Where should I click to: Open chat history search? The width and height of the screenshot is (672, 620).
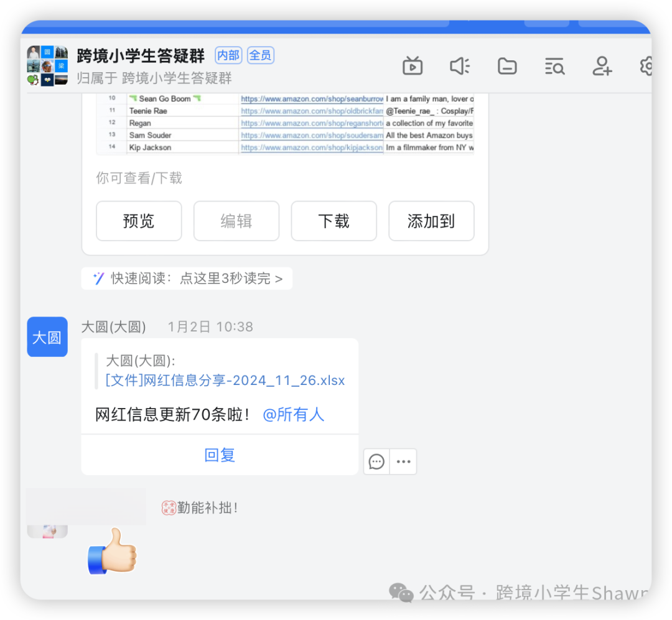click(554, 67)
